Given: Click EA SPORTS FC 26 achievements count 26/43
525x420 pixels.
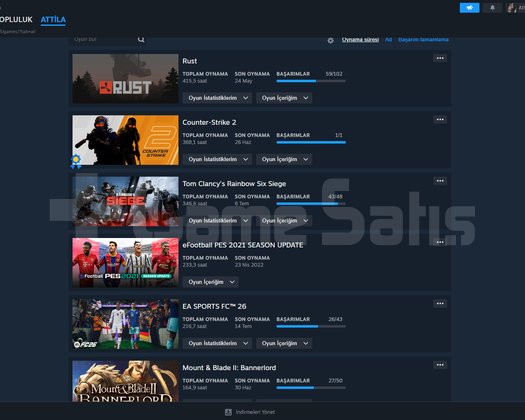Looking at the screenshot, I should click(335, 319).
